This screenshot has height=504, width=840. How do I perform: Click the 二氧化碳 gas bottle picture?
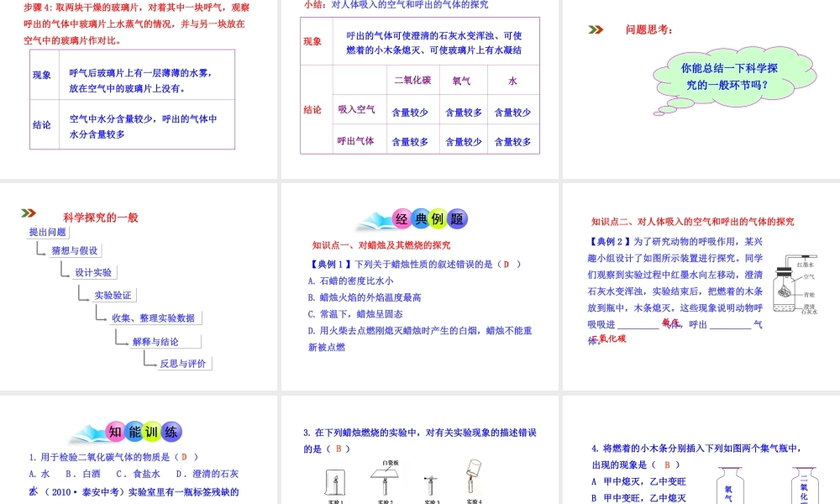(804, 486)
